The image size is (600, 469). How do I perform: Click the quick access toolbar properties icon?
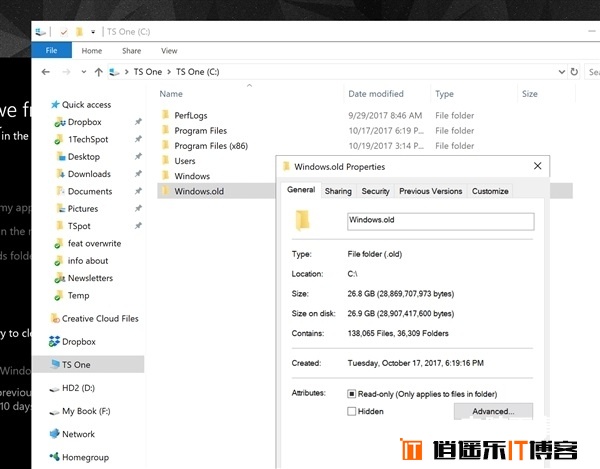(64, 32)
